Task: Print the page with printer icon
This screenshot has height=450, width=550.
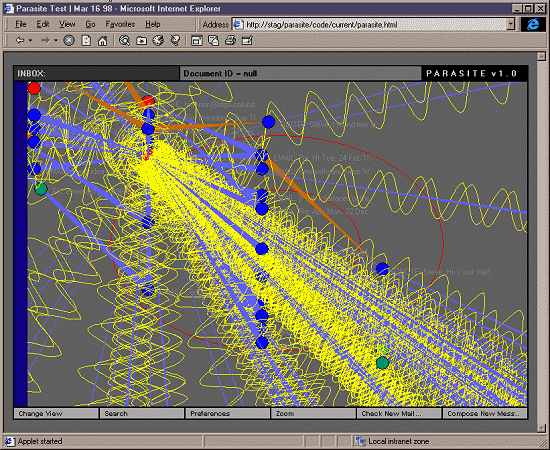Action: click(x=230, y=41)
